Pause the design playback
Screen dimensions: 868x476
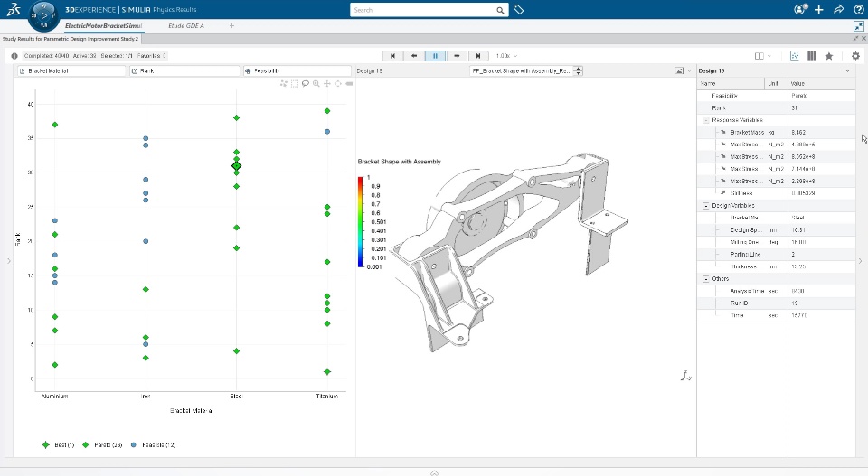click(435, 56)
